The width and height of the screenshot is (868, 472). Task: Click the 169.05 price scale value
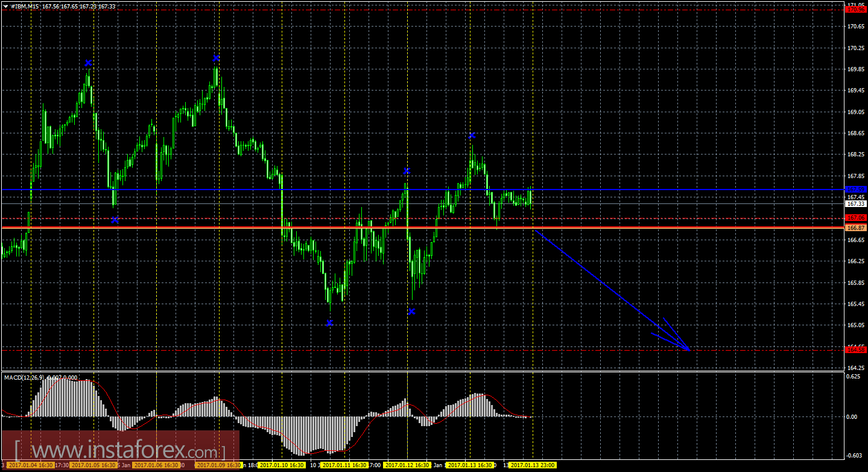(x=856, y=112)
